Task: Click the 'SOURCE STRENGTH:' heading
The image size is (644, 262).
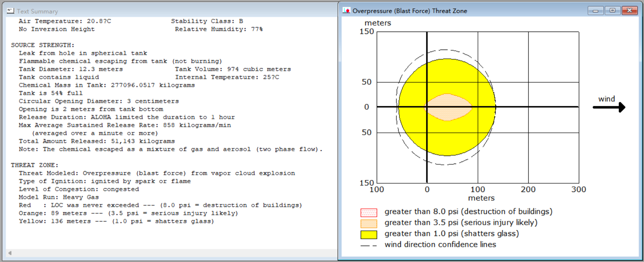Action: point(43,45)
